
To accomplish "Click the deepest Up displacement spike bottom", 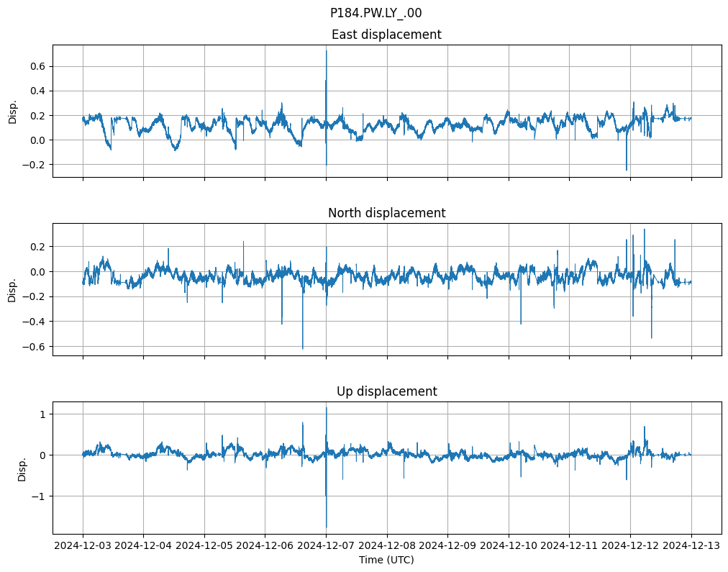I will point(327,528).
